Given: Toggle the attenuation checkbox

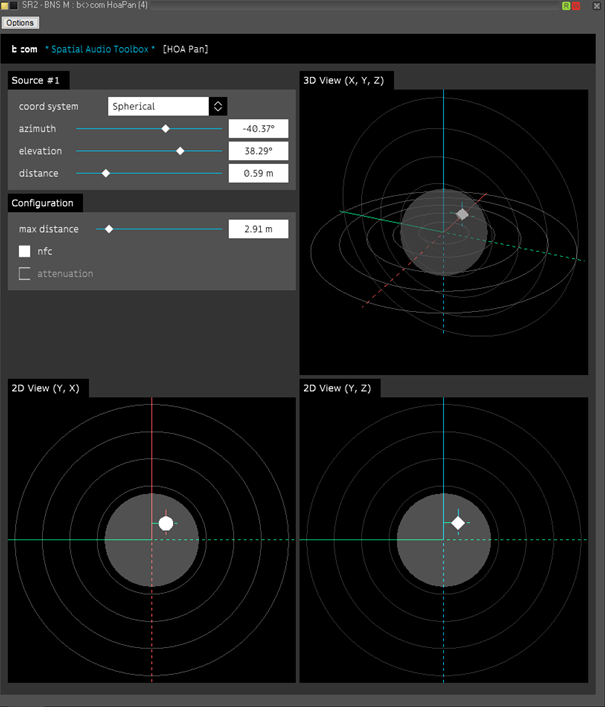Looking at the screenshot, I should (25, 273).
